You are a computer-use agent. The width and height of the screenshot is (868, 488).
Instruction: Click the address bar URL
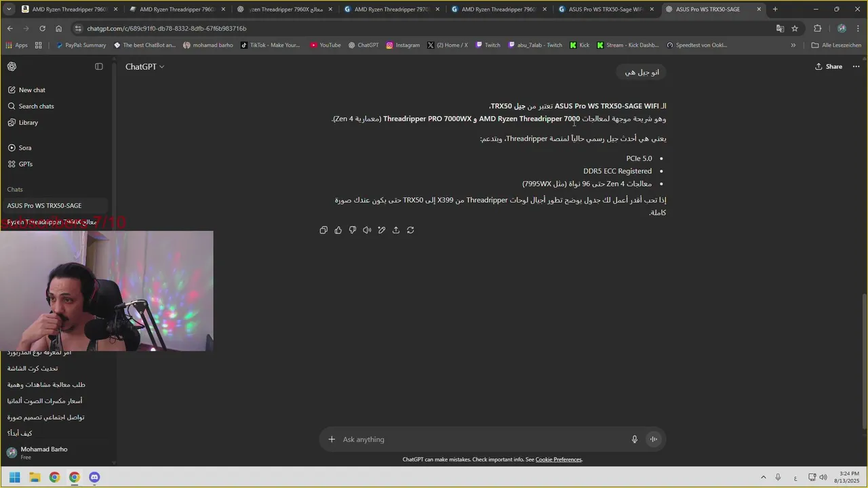pos(167,28)
